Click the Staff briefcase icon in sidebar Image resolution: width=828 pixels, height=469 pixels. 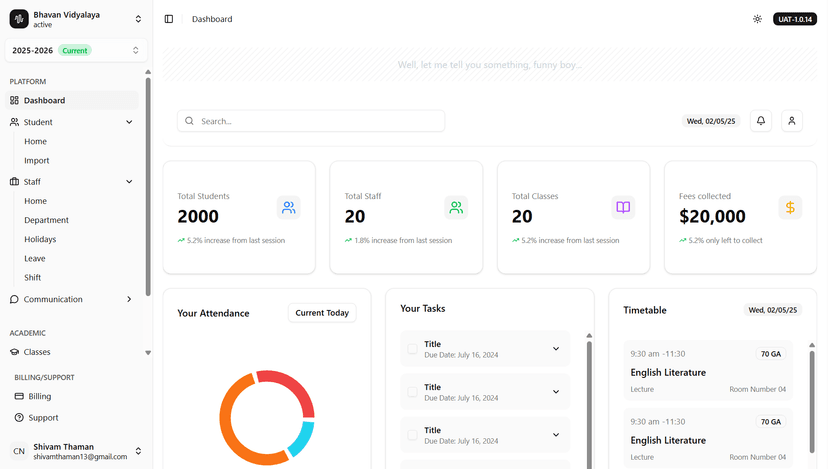tap(14, 182)
